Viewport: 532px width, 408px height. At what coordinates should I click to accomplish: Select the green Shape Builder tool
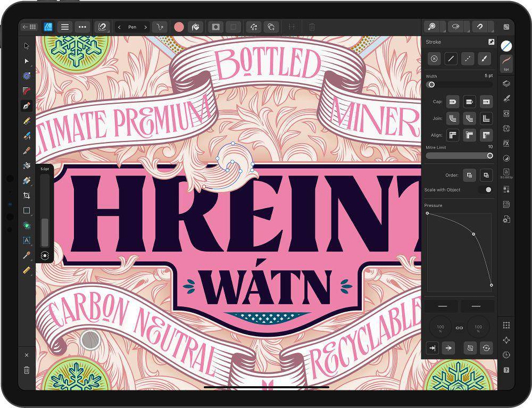click(x=27, y=225)
